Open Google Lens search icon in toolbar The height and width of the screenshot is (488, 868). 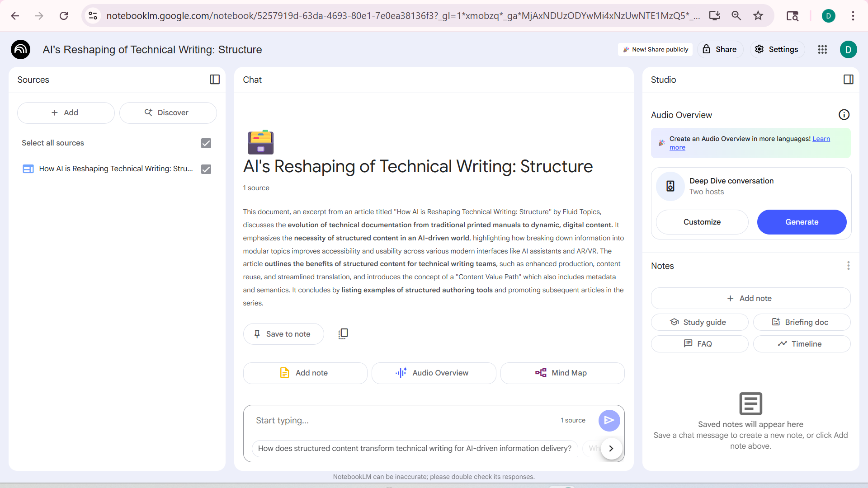tap(793, 16)
